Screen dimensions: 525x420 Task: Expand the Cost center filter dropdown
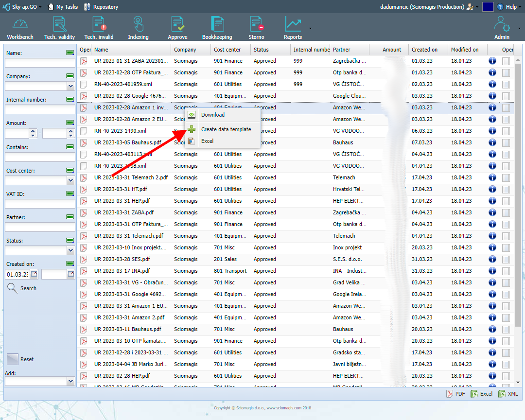[x=70, y=180]
